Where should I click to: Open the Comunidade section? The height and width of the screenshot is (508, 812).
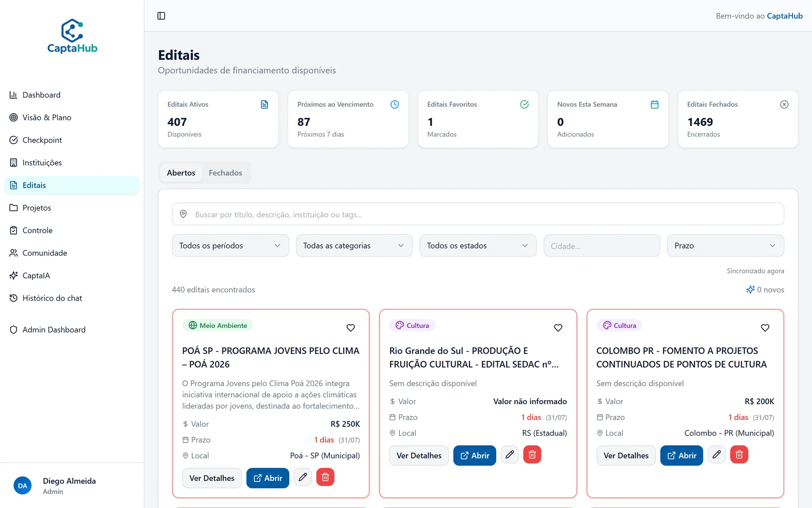click(72, 253)
